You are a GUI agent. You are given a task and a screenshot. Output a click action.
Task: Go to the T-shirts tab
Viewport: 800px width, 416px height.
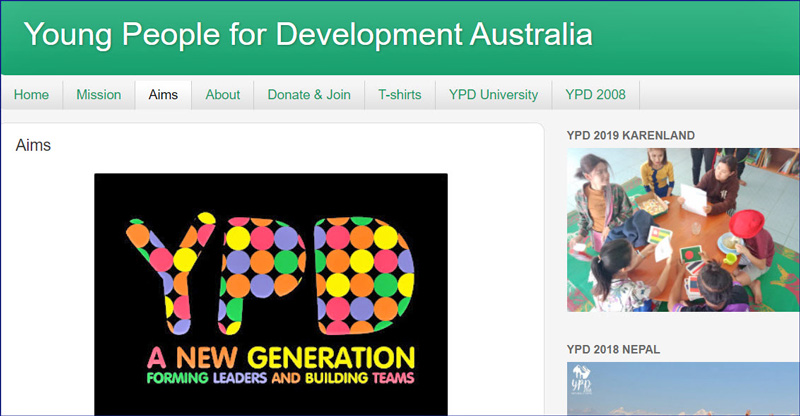tap(400, 95)
